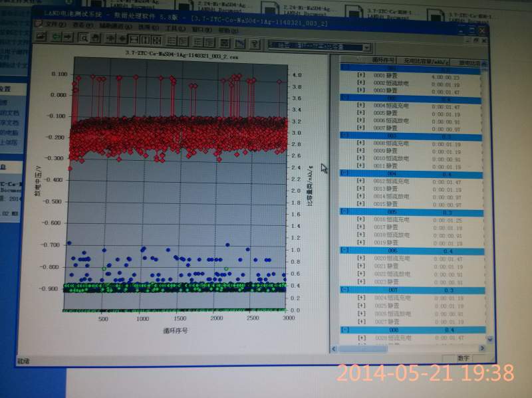
Task: Click the 就绪 status bar text
Action: (23, 361)
